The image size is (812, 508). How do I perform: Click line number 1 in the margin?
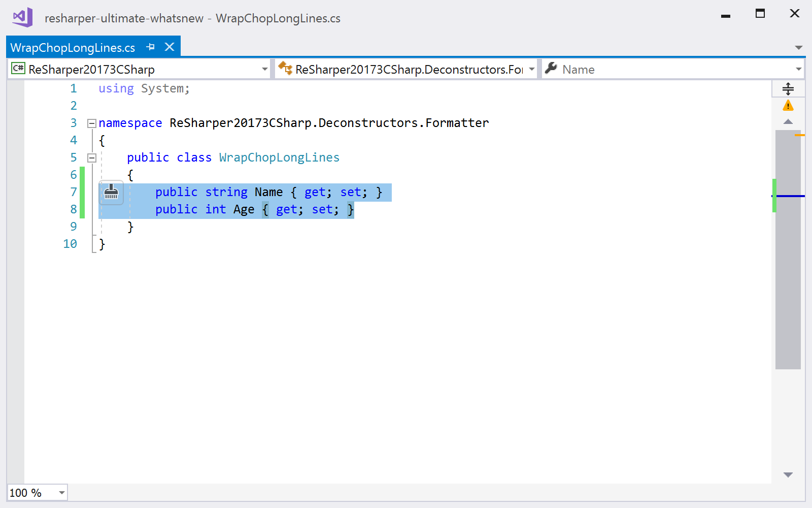74,88
